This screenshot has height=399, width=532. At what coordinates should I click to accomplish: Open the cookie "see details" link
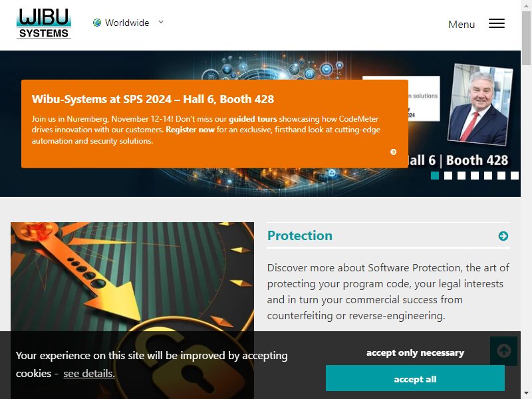point(89,374)
